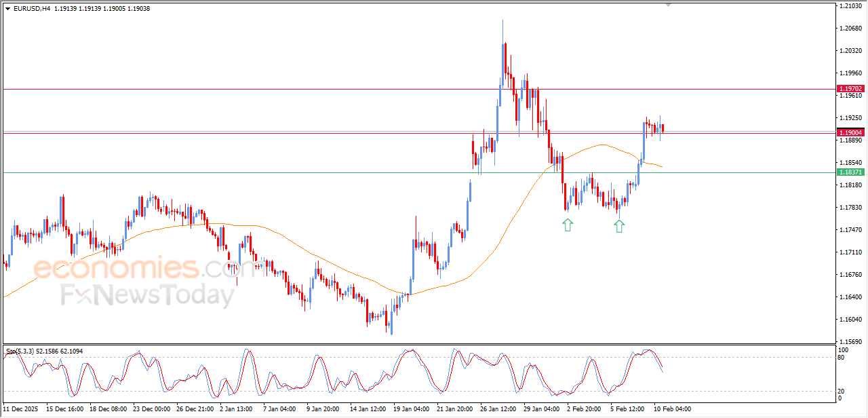Click the 1.18890 price axis value
The height and width of the screenshot is (418, 868).
(850, 140)
